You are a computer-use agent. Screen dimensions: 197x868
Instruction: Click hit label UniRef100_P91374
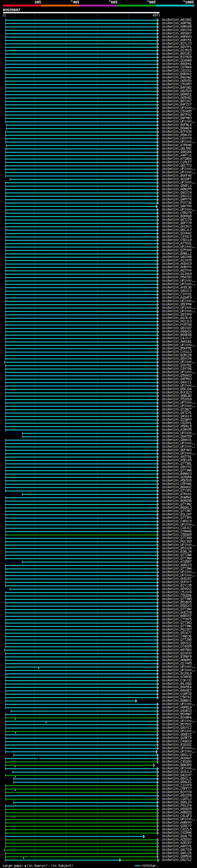coord(177,806)
